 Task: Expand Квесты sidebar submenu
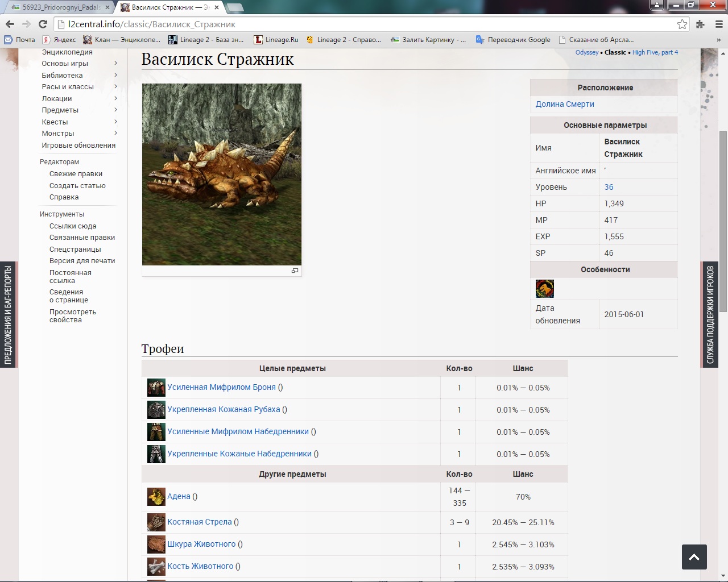tap(115, 122)
